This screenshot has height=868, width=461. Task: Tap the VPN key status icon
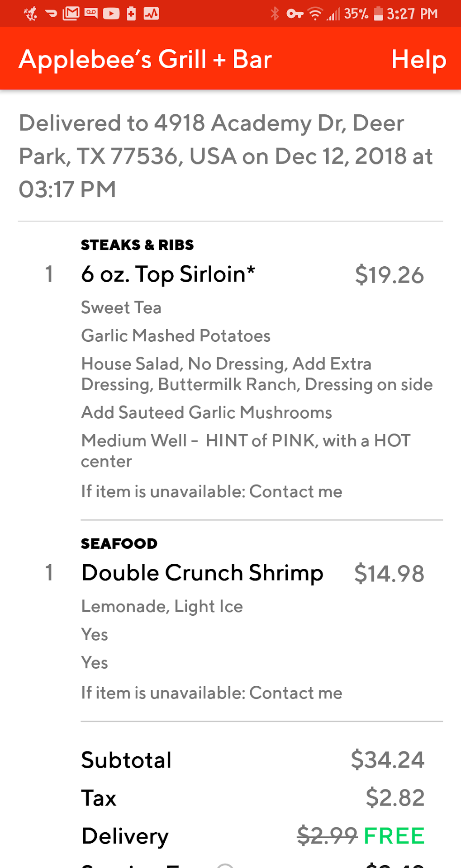tap(295, 14)
